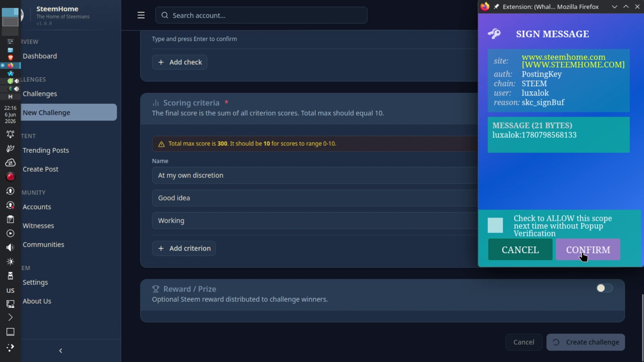Click the key logo in Sign Message popup
This screenshot has height=362, width=644.
[494, 34]
